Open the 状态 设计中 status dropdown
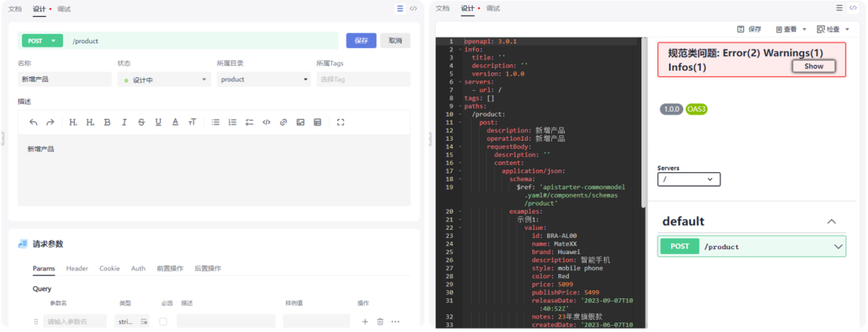The height and width of the screenshot is (332, 868). click(x=164, y=80)
